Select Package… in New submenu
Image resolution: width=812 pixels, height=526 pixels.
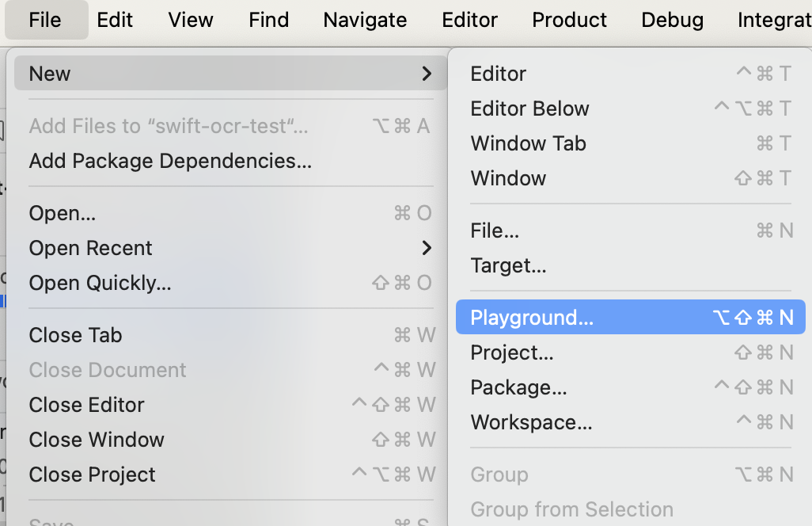518,387
